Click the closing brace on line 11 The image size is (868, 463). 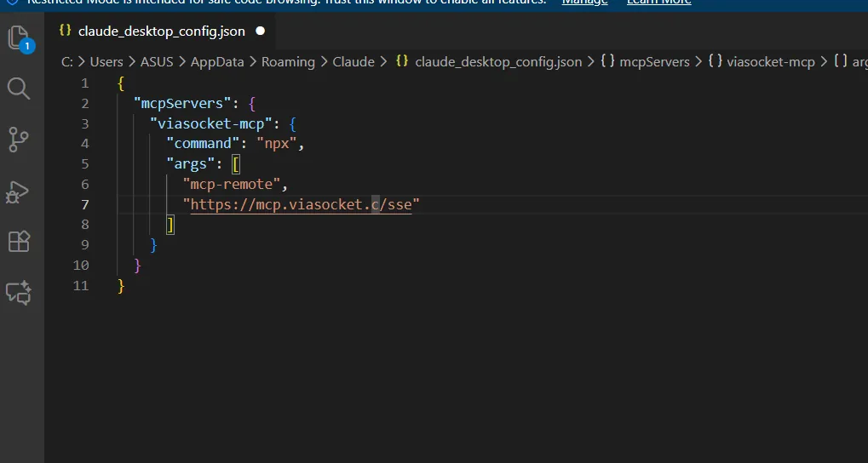point(121,285)
